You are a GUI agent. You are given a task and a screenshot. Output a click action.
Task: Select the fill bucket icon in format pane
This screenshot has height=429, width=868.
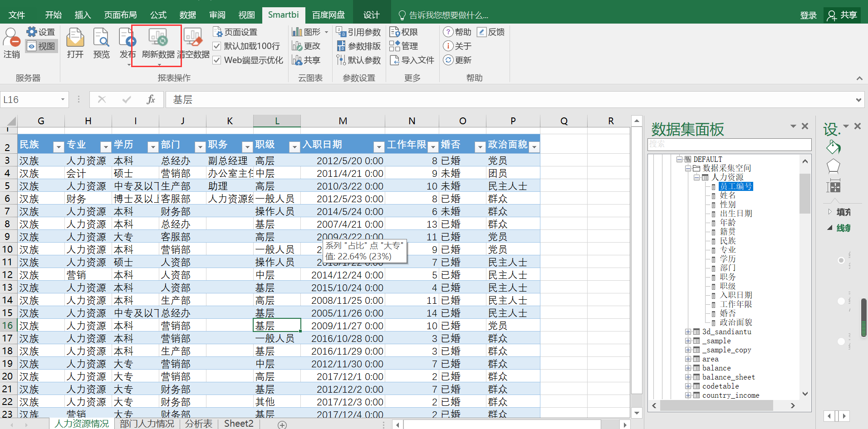click(x=834, y=147)
